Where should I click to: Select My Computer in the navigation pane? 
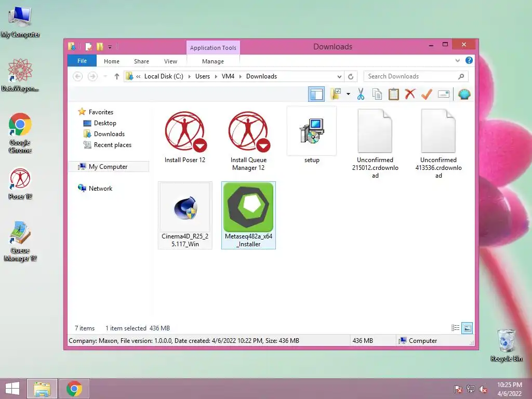(x=109, y=167)
